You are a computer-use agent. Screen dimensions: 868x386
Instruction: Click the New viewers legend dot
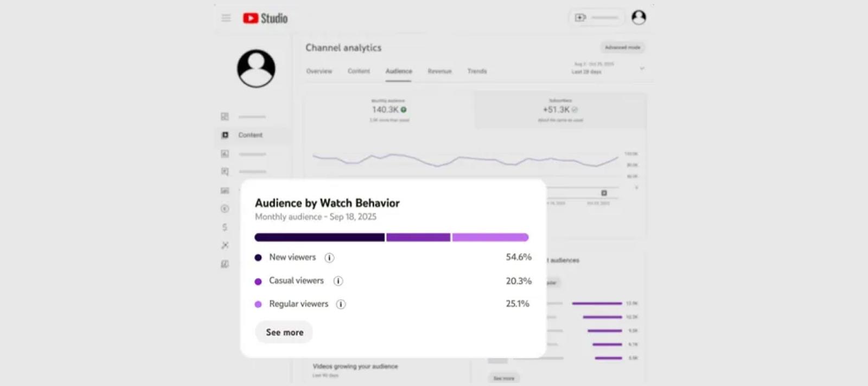pos(258,258)
